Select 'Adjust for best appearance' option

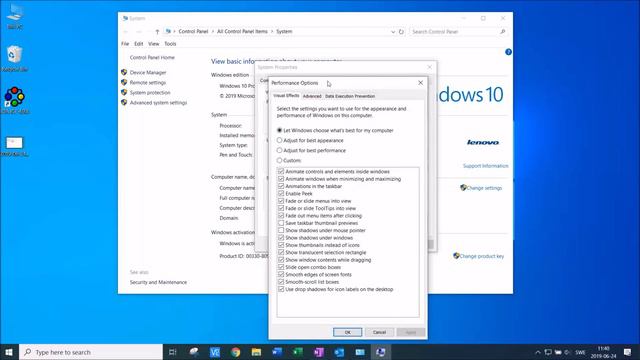coord(280,140)
